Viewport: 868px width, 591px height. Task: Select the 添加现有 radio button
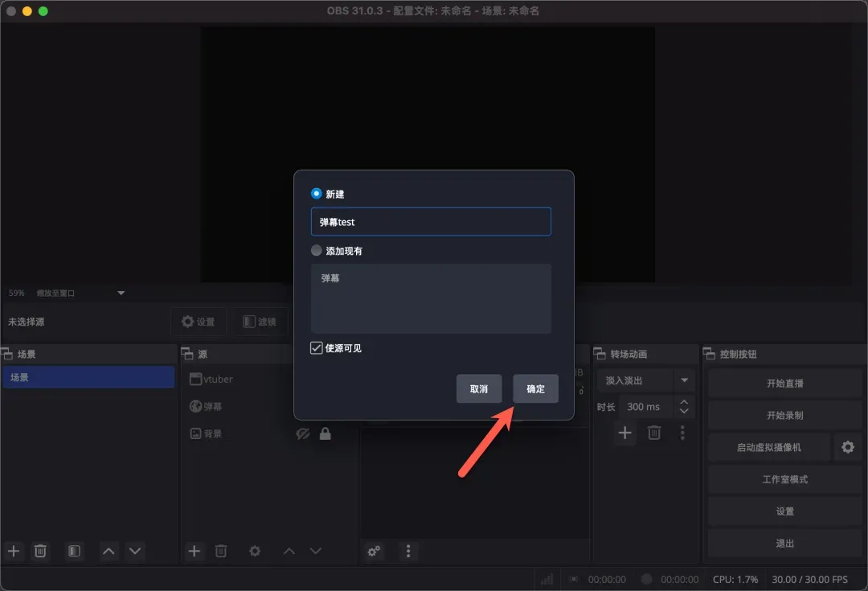[x=316, y=250]
